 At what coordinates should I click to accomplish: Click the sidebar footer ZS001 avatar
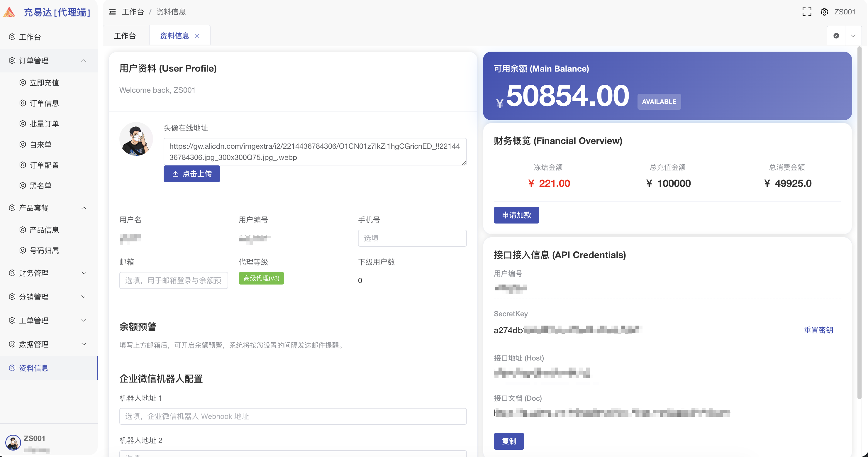[13, 443]
